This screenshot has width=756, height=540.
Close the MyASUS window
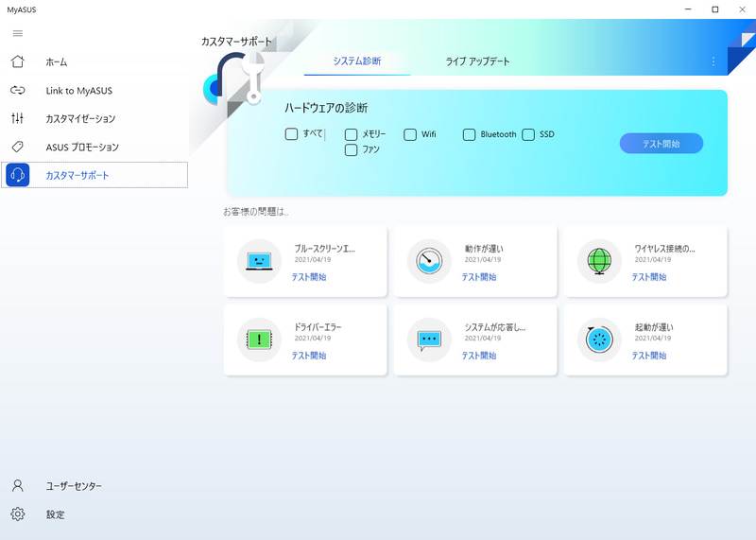coord(742,9)
